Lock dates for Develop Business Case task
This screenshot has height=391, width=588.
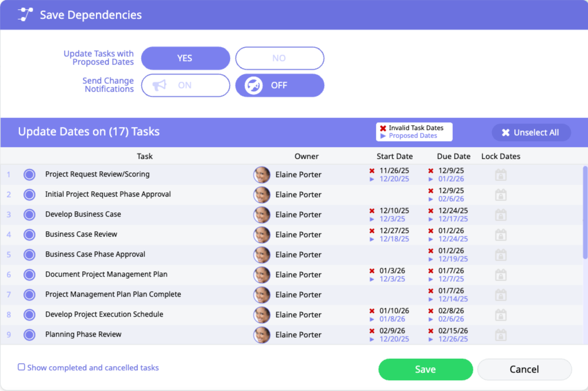point(501,215)
